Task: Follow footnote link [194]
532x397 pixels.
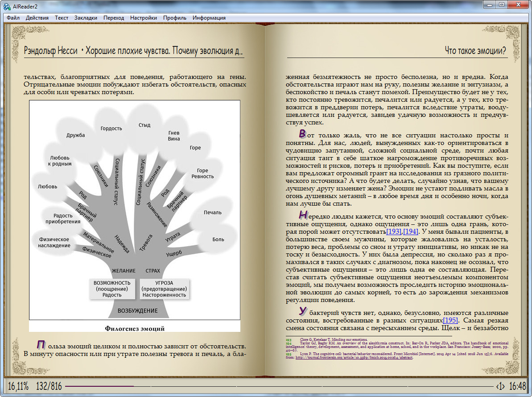Action: pos(411,232)
